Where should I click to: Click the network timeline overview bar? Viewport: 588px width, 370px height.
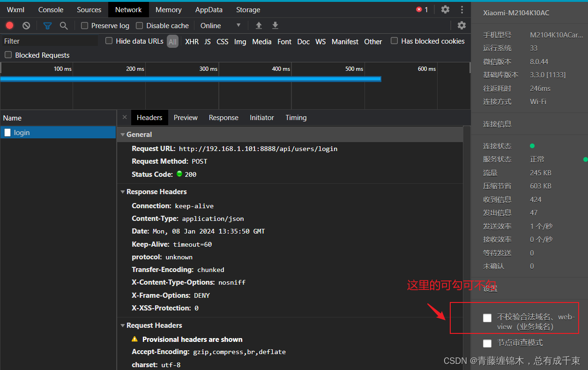[x=190, y=79]
